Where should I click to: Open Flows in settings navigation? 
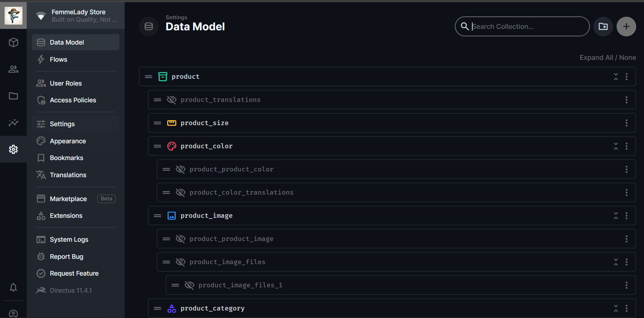(76, 60)
